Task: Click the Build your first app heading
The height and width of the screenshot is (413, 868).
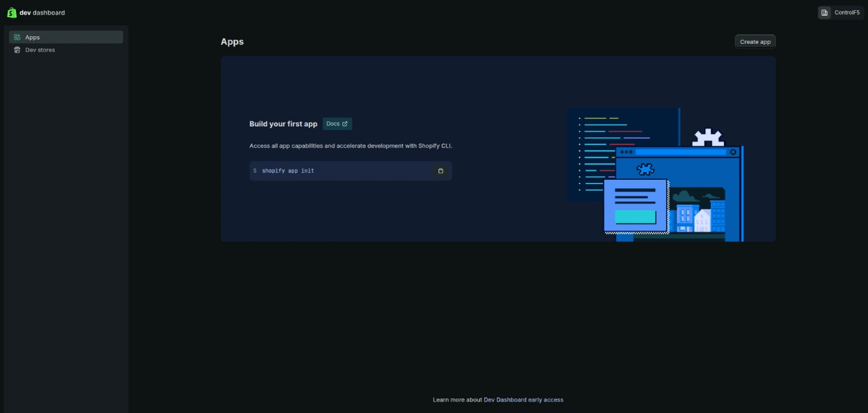Action: pos(283,124)
